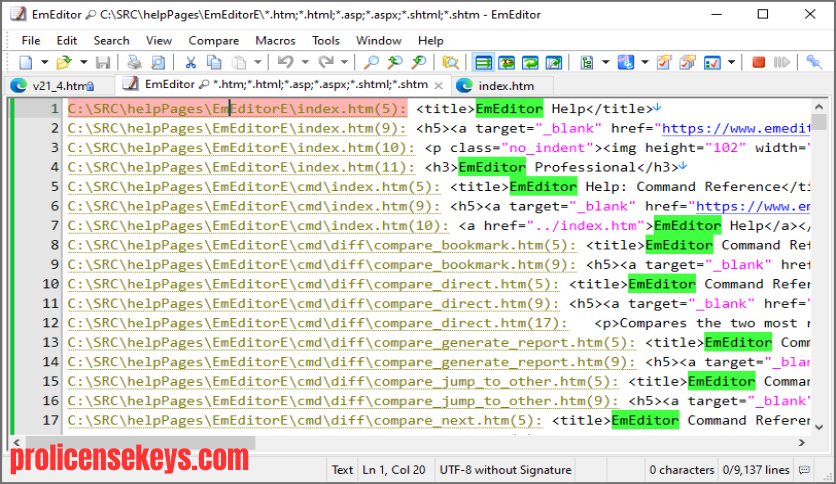The height and width of the screenshot is (484, 836).
Task: Click the Undo icon
Action: pos(285,62)
